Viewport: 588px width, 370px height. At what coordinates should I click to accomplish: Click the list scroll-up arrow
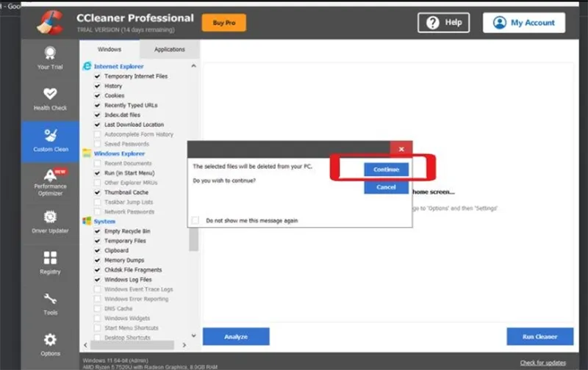click(x=193, y=66)
